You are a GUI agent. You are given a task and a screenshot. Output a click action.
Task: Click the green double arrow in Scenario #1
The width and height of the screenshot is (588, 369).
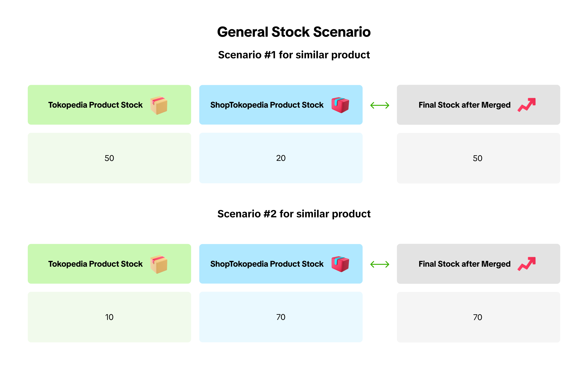380,105
